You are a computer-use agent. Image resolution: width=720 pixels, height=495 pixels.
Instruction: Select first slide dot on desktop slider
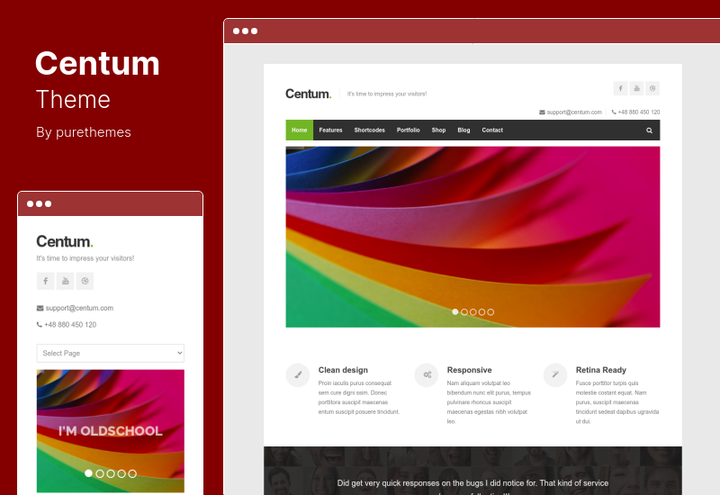(x=455, y=312)
